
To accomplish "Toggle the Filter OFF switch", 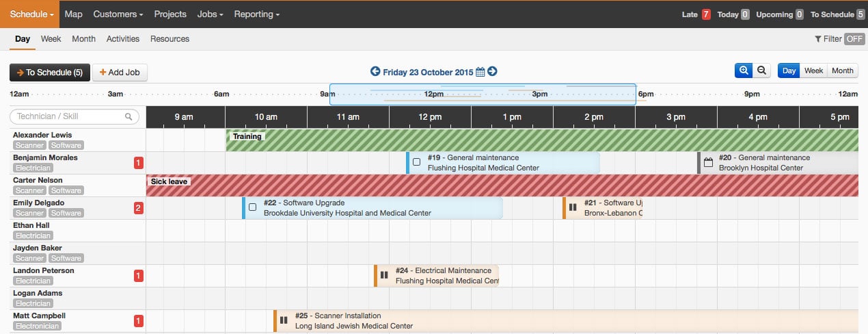I will coord(854,39).
